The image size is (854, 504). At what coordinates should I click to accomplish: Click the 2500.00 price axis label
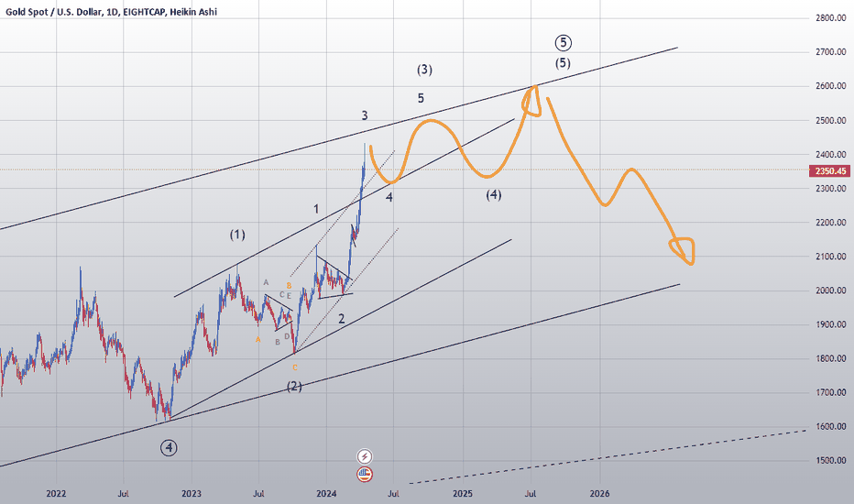pyautogui.click(x=830, y=120)
